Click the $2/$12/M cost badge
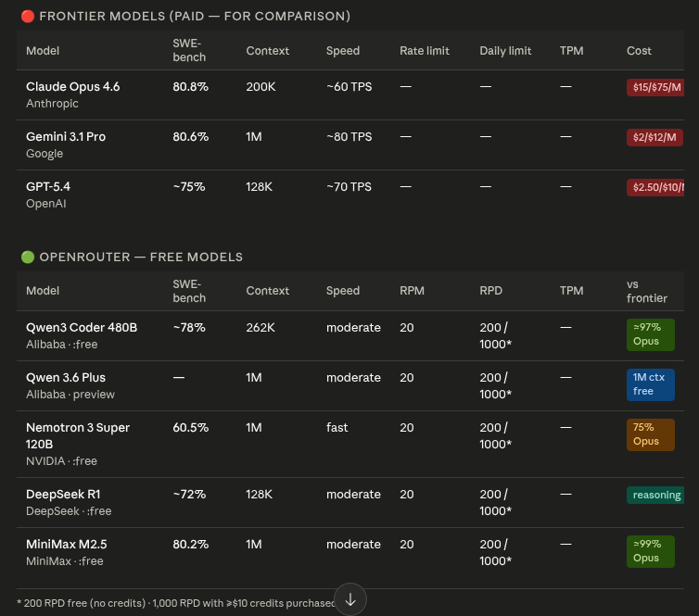This screenshot has width=699, height=616. 655,137
